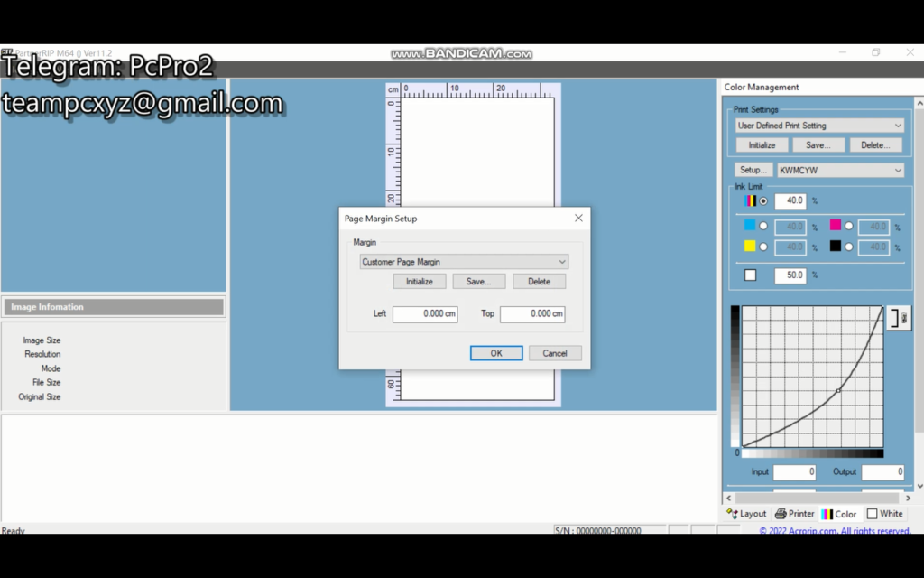The image size is (924, 578).
Task: Click the S/N serial number status text
Action: [x=597, y=531]
